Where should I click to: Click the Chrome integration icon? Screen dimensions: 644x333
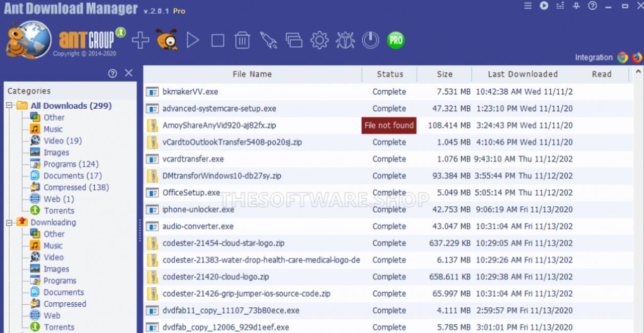[x=622, y=57]
